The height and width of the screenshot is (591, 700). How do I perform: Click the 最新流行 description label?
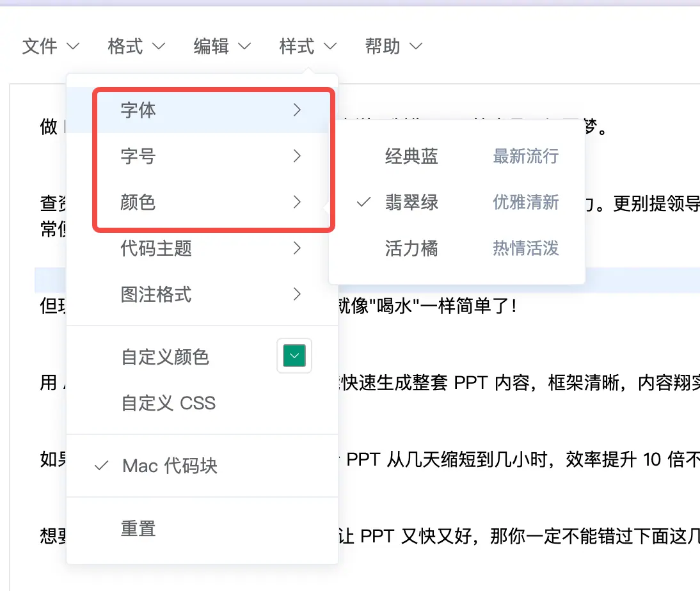coord(525,156)
